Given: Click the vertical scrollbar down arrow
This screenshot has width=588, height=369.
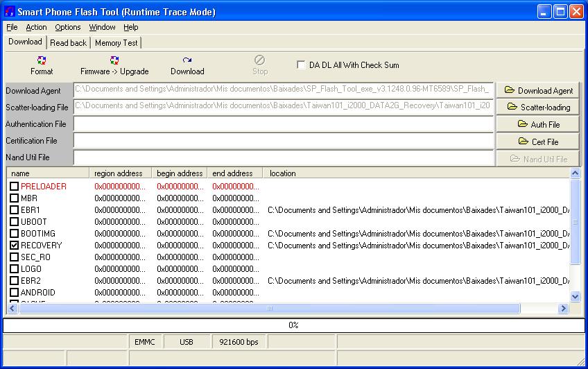Looking at the screenshot, I should click(x=575, y=297).
